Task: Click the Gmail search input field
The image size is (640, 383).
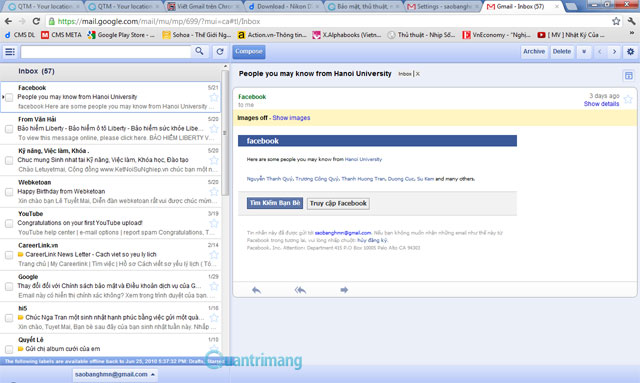Action: pos(106,52)
